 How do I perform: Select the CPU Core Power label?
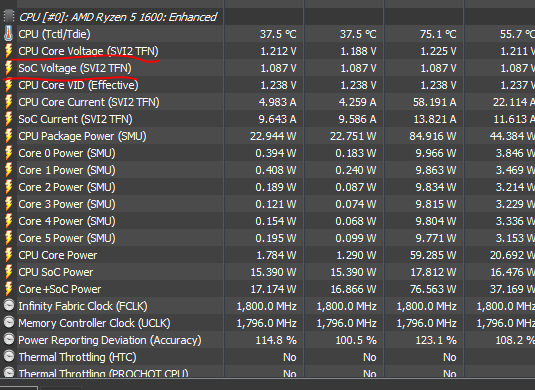(x=58, y=255)
